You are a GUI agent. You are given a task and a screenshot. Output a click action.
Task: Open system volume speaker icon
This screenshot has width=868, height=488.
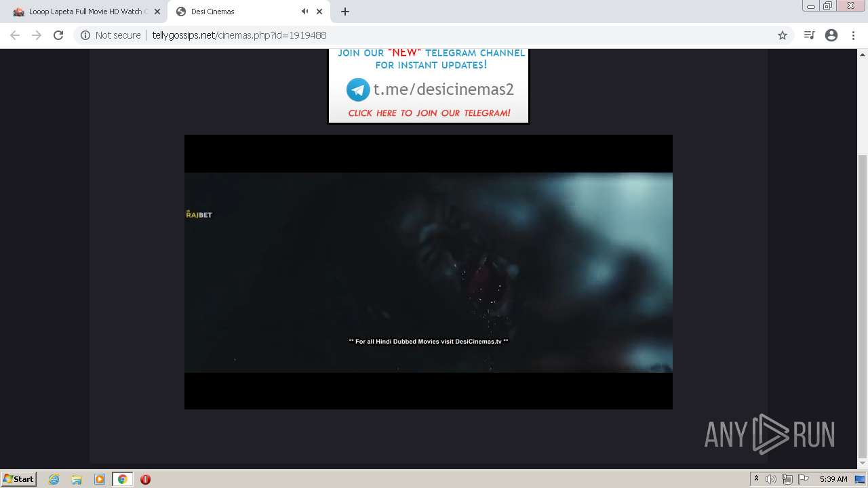pyautogui.click(x=771, y=479)
